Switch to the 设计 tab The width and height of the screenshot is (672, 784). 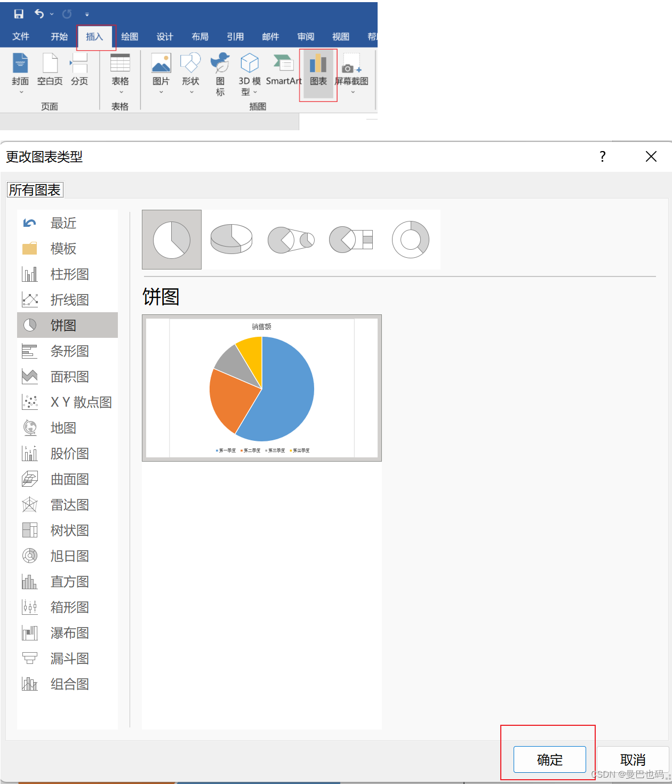coord(165,36)
